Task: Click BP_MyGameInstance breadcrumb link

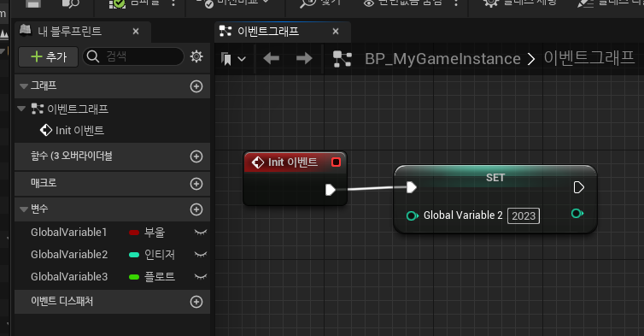Action: click(x=442, y=59)
